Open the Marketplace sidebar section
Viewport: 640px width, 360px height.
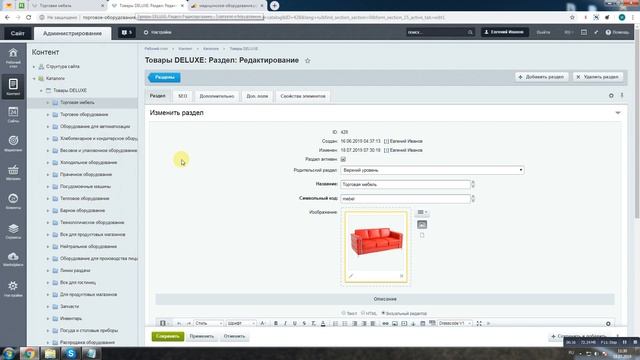pyautogui.click(x=13, y=259)
